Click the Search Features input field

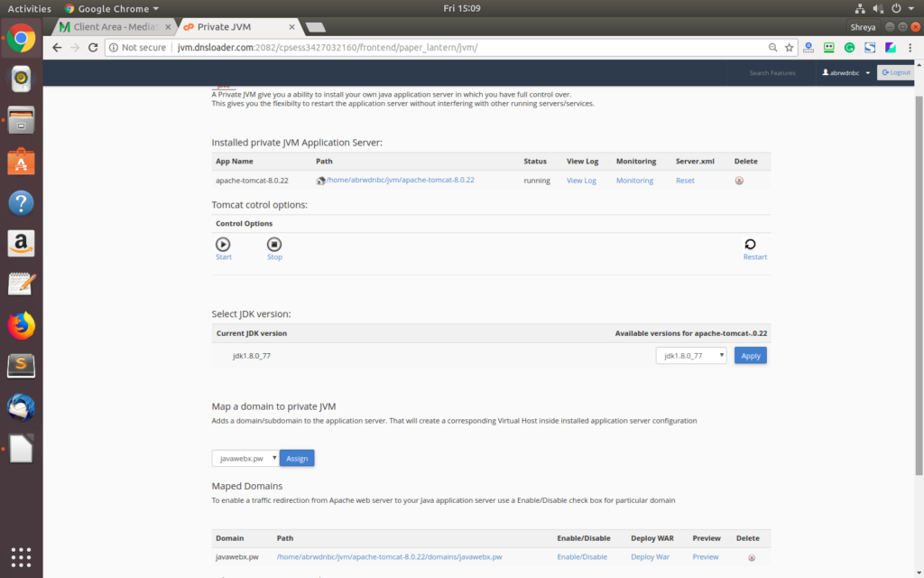772,72
